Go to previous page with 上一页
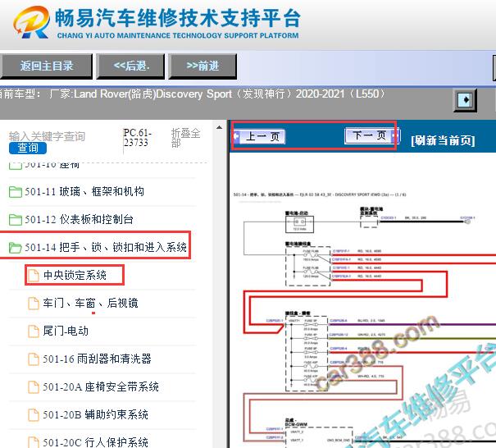Image resolution: width=496 pixels, height=448 pixels. (259, 136)
